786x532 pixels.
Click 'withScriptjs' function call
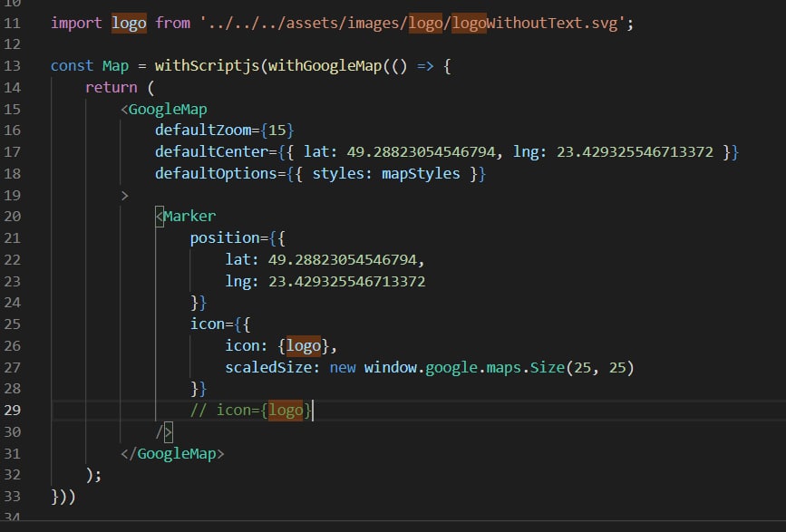207,66
